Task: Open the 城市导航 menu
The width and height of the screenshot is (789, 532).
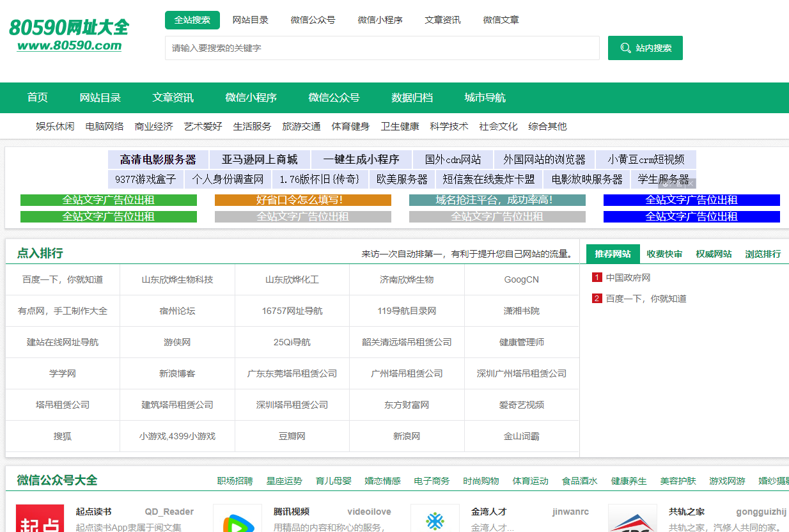Action: 484,97
